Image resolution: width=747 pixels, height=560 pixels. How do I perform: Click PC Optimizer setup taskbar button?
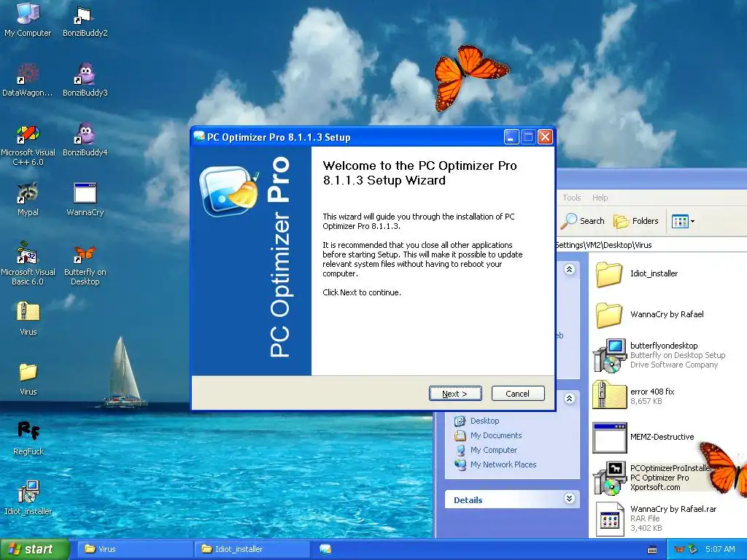pos(325,549)
